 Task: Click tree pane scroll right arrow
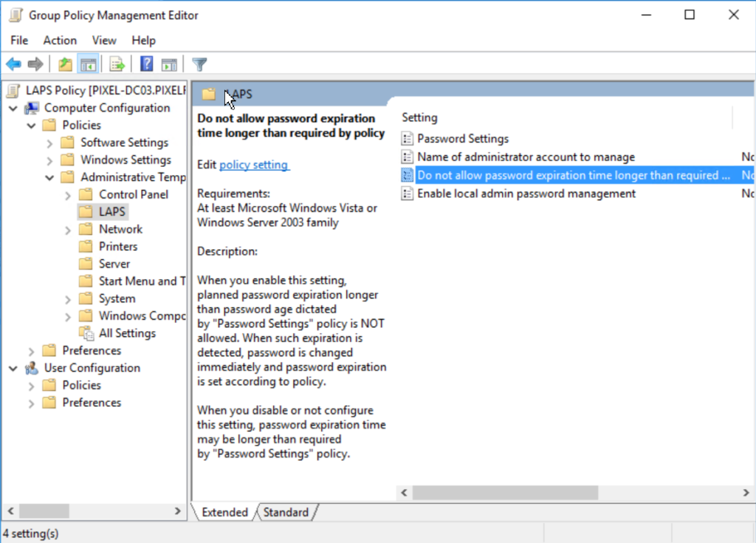pos(177,510)
